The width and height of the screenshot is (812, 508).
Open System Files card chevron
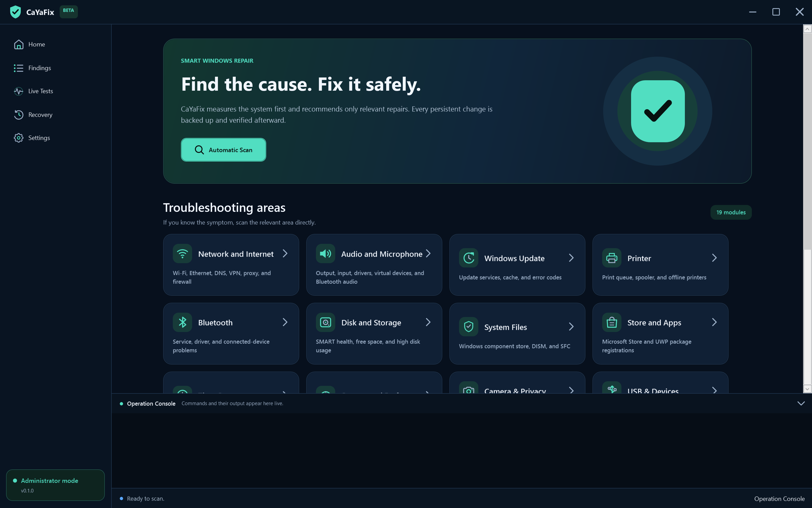coord(571,327)
